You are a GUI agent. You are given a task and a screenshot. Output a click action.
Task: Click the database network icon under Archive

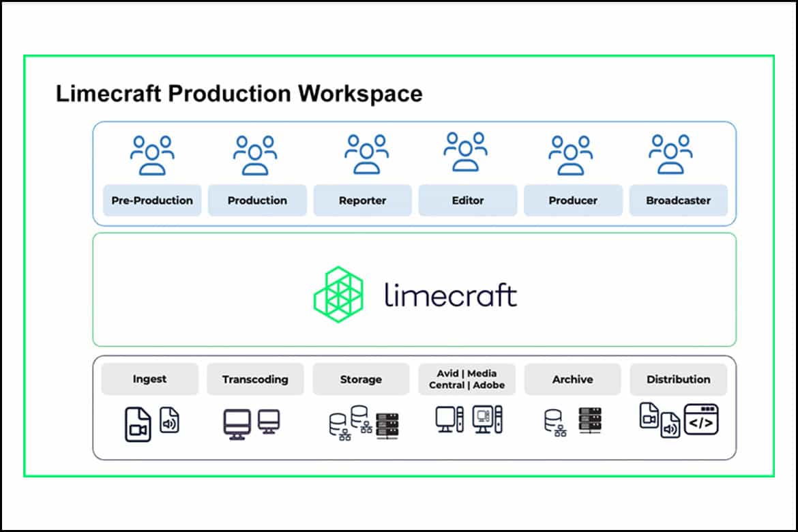click(x=555, y=423)
